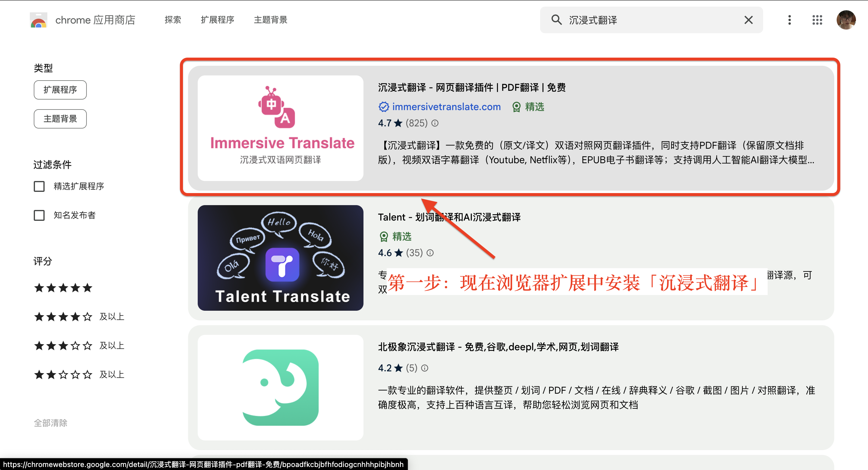
Task: Click featured badge icon on 沉浸式翻译 result
Action: 516,107
